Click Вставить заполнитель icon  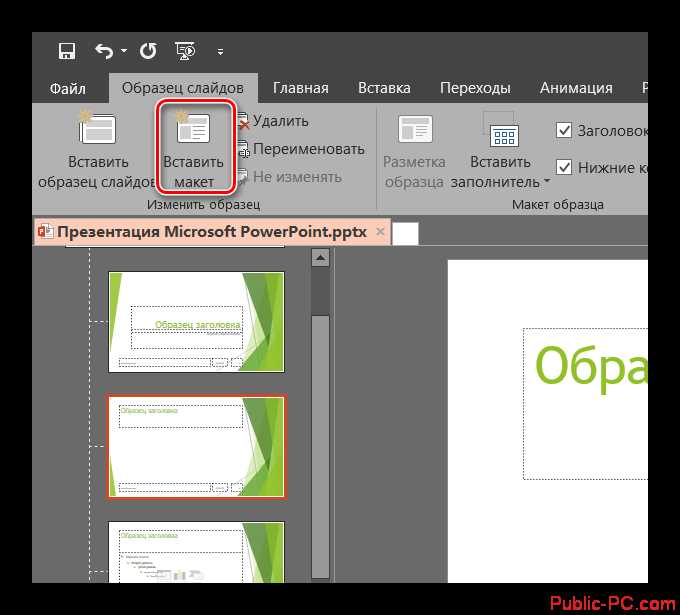[x=500, y=129]
